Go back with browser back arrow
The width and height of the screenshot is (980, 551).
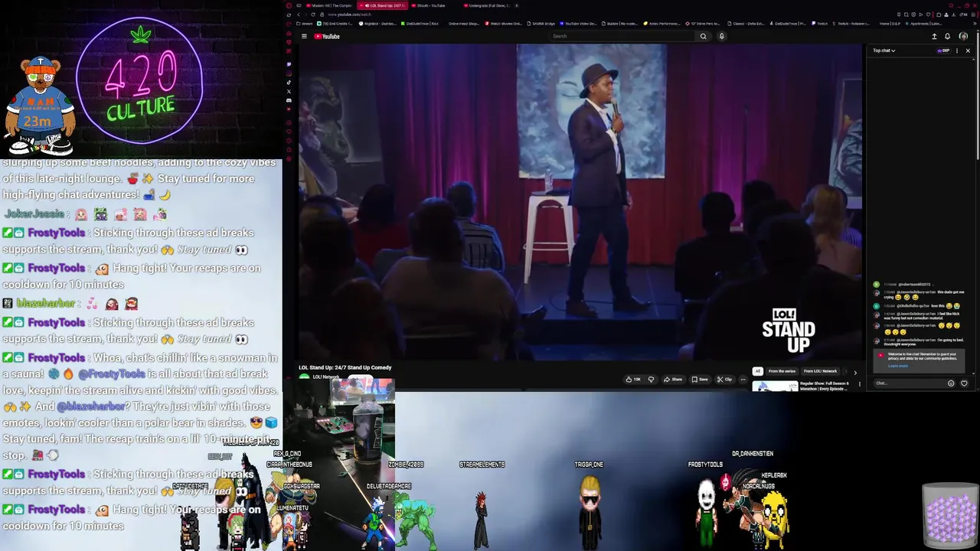pos(299,15)
